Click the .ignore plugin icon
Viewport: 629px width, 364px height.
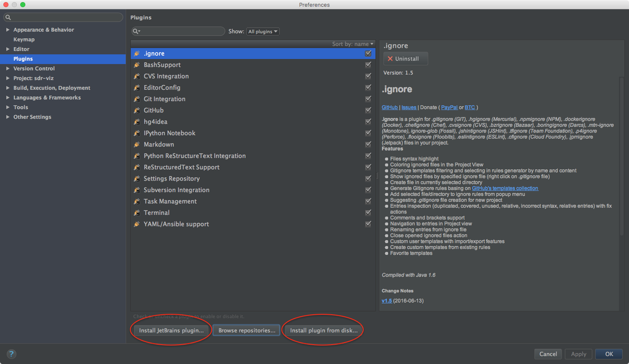point(137,53)
